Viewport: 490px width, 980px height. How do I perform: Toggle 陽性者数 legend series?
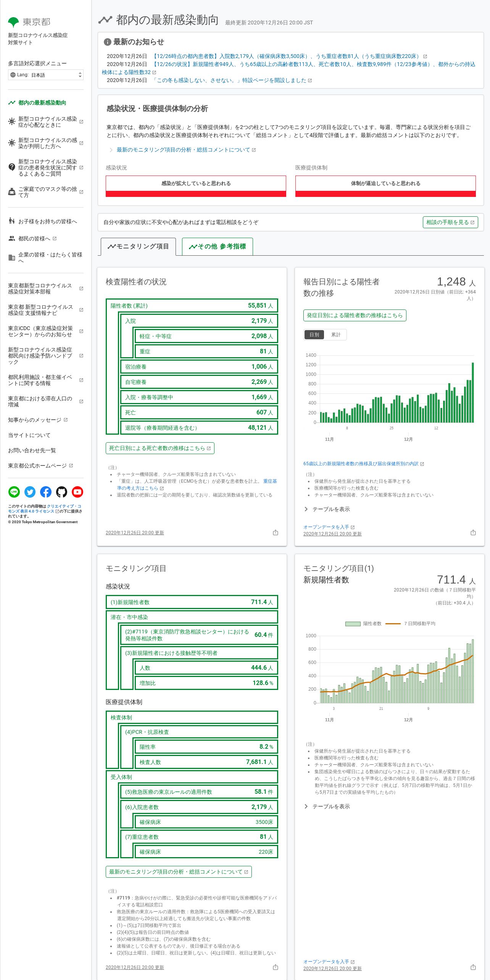[363, 624]
